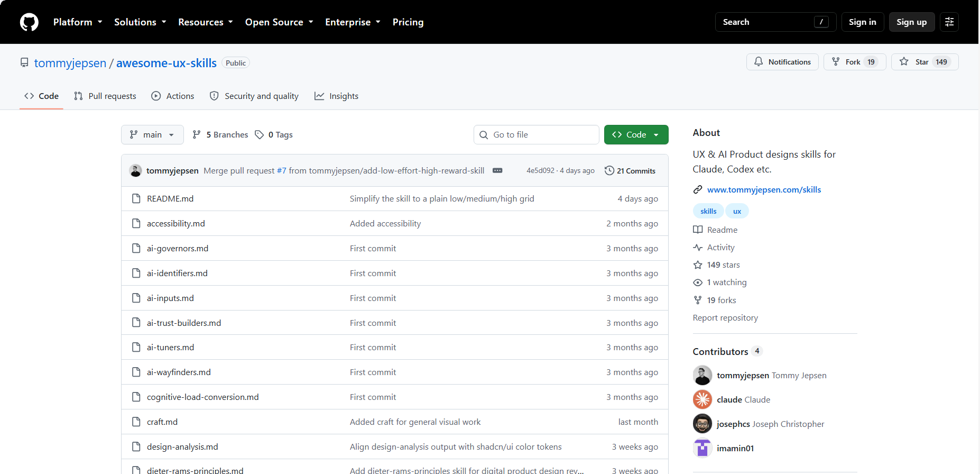Open the ai-governors.md file
Image resolution: width=980 pixels, height=474 pixels.
[x=178, y=249]
